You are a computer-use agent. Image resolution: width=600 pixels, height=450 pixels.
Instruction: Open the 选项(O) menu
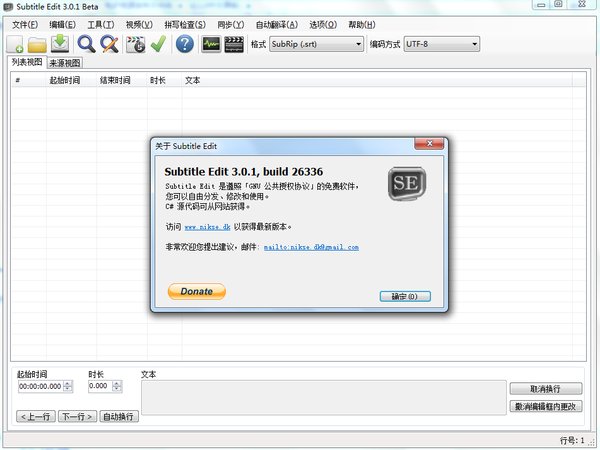[x=323, y=25]
